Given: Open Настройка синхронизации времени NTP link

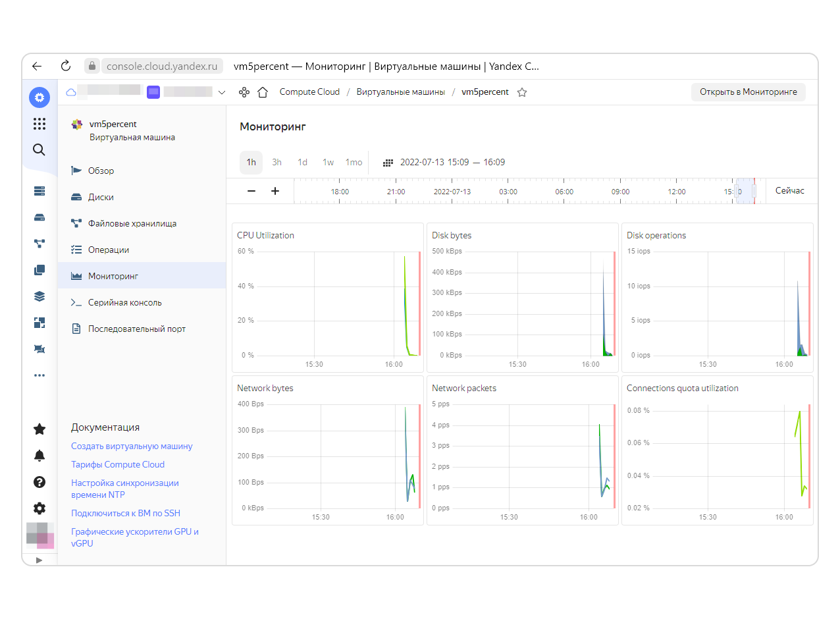Looking at the screenshot, I should coord(125,489).
